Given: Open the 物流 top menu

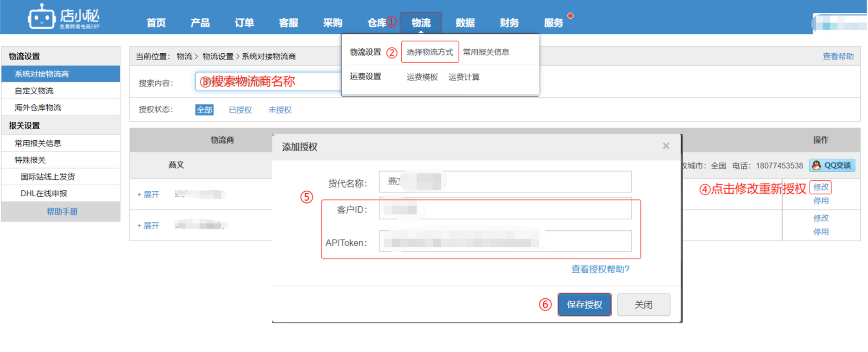Looking at the screenshot, I should (x=421, y=23).
